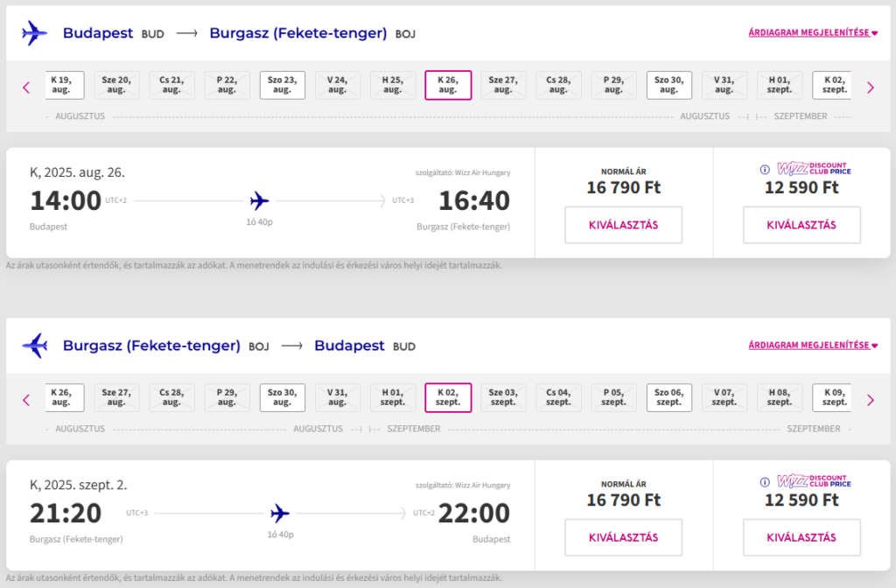Viewport: 896px width, 588px height.
Task: Select outbound date Szo 30, aug.
Action: pyautogui.click(x=669, y=85)
